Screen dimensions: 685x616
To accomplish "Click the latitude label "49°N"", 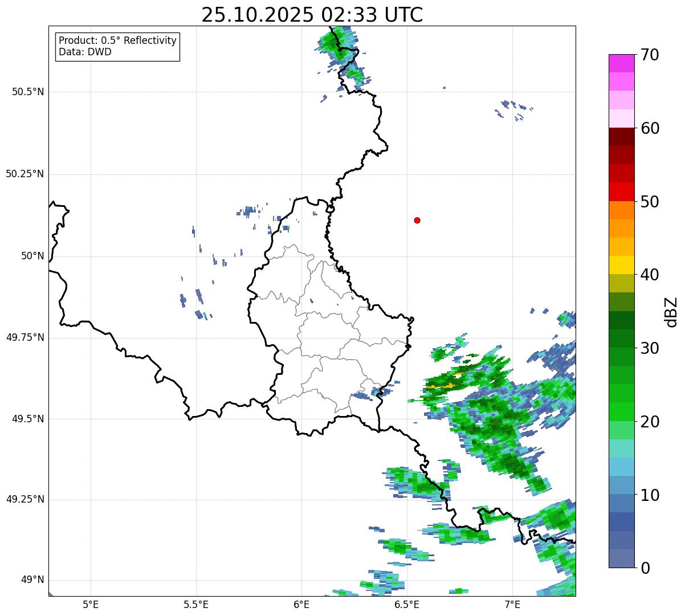I will (32, 580).
